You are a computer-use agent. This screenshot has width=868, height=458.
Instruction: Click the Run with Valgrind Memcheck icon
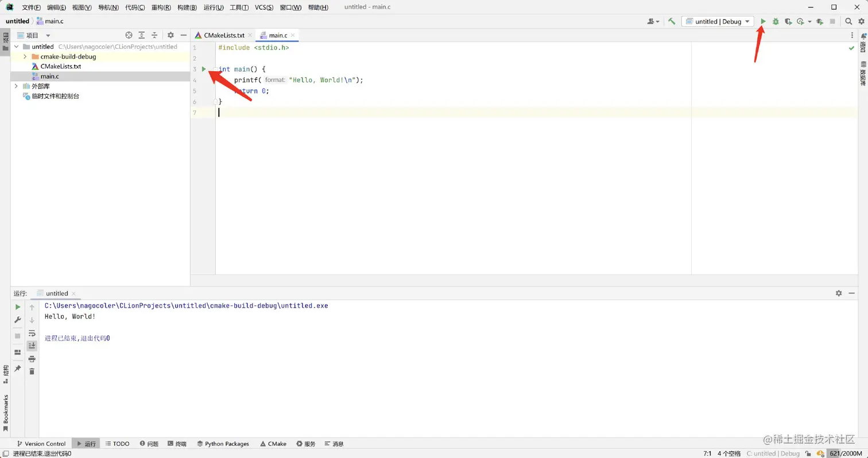(820, 21)
